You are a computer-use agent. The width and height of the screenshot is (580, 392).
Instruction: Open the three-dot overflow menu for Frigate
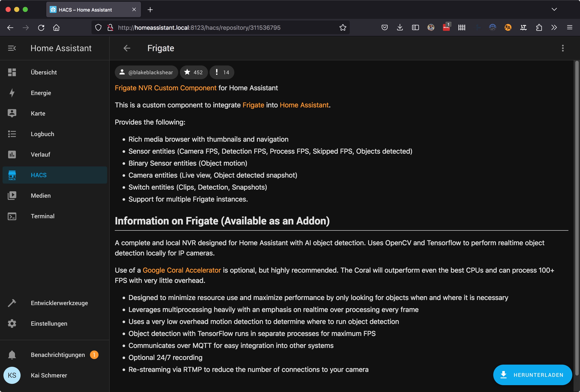tap(562, 48)
